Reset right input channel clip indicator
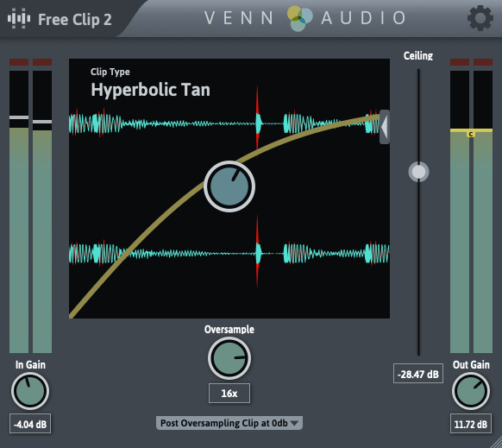 (x=42, y=62)
